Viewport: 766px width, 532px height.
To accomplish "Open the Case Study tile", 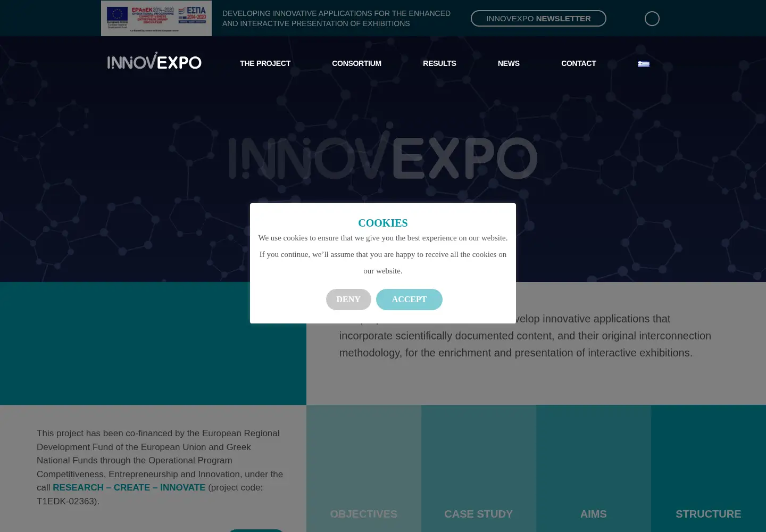I will click(479, 469).
